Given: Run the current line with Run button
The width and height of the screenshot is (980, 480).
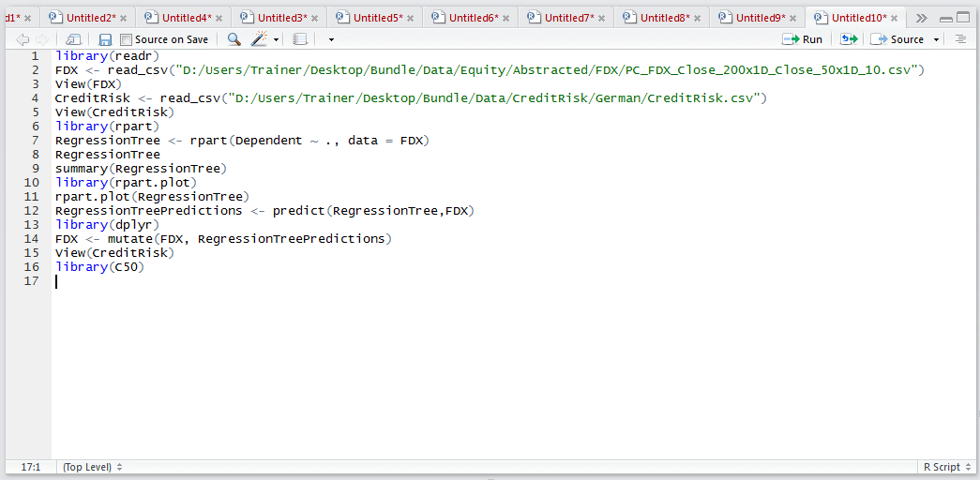Looking at the screenshot, I should pyautogui.click(x=803, y=39).
